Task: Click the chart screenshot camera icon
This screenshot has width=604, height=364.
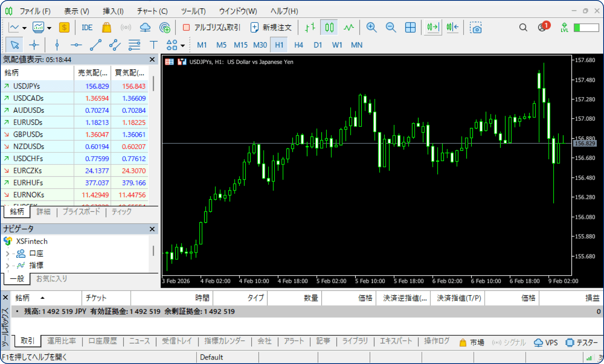Action: pyautogui.click(x=475, y=28)
